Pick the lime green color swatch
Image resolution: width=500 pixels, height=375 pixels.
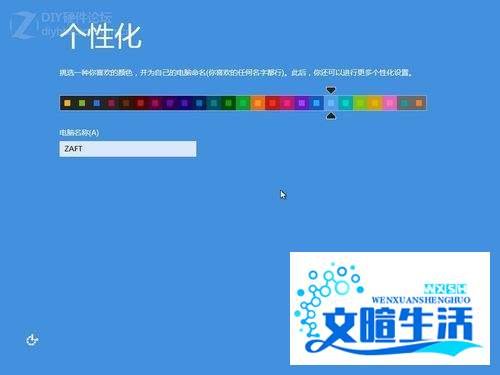tap(360, 103)
